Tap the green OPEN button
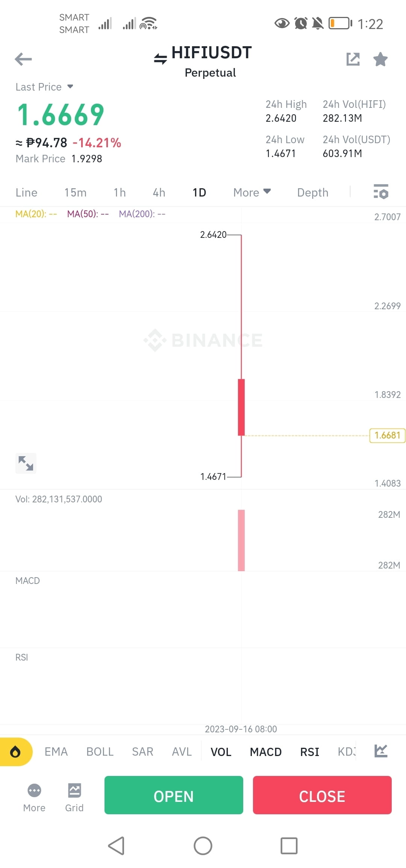This screenshot has width=406, height=868. [174, 795]
